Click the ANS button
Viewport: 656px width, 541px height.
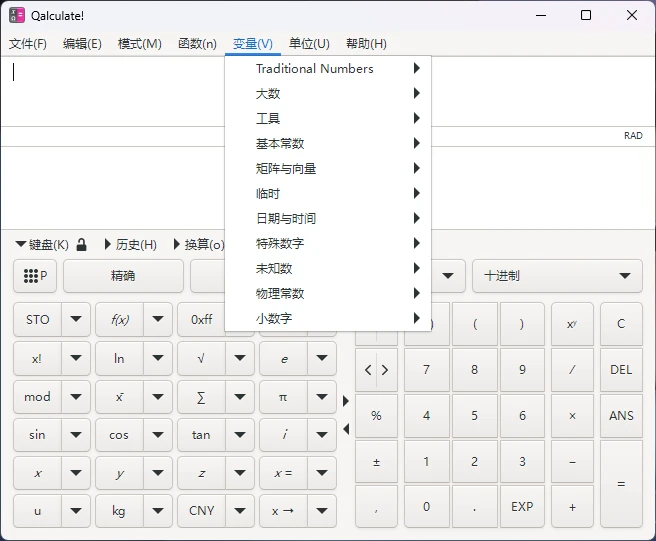point(621,415)
